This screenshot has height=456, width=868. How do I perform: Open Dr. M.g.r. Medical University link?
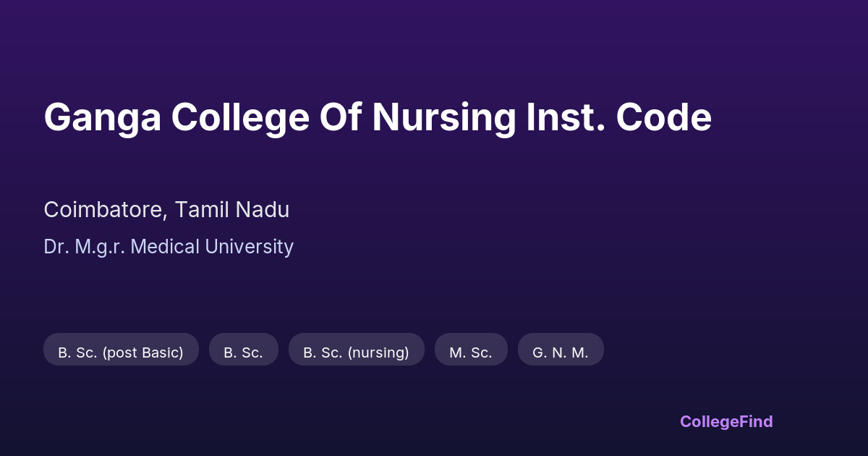tap(169, 247)
